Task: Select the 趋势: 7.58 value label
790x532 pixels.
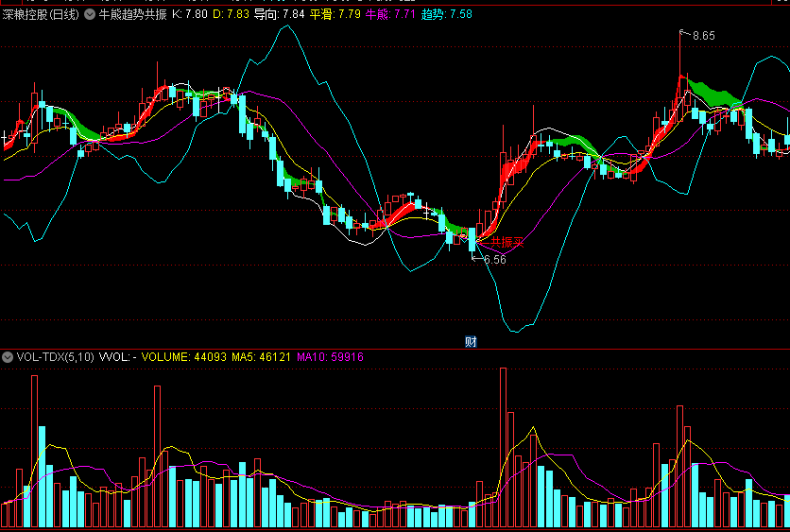Action: [446, 14]
